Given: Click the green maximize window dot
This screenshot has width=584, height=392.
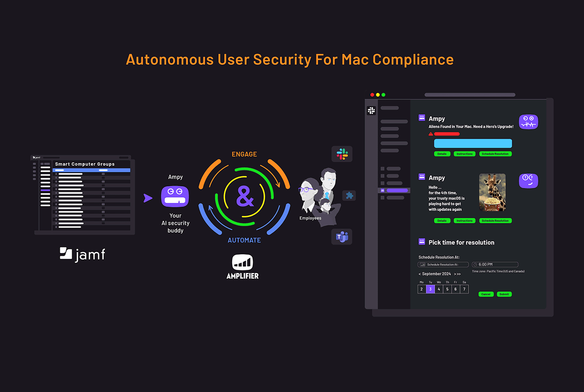Looking at the screenshot, I should (x=383, y=95).
